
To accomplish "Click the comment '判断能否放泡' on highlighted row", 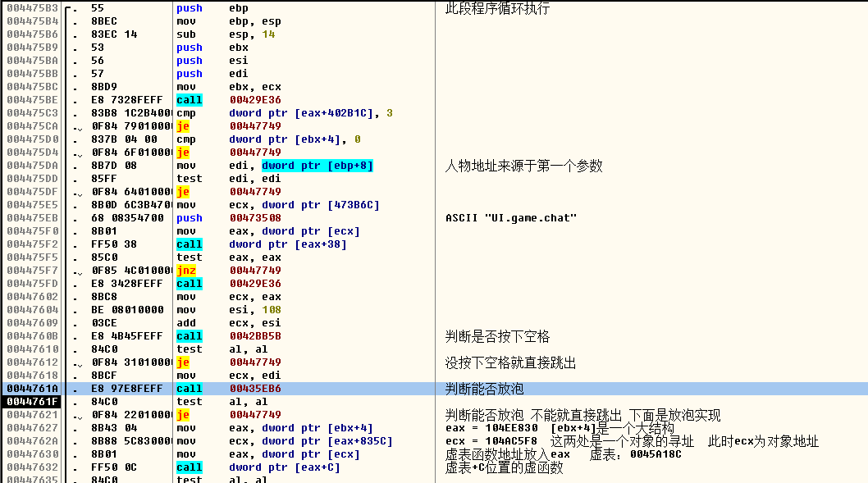I will (484, 389).
